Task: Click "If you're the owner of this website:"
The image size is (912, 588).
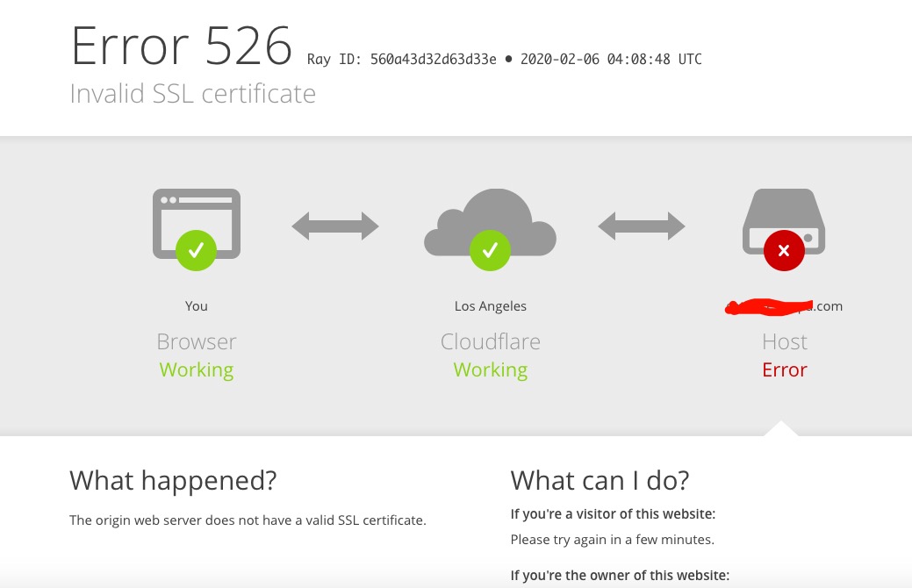Action: coord(620,575)
